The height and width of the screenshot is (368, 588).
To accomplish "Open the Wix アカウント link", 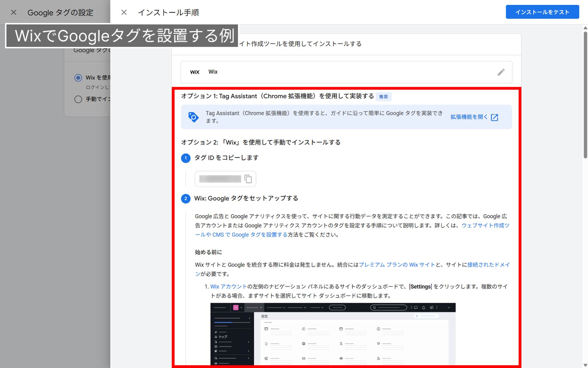I will pos(229,286).
